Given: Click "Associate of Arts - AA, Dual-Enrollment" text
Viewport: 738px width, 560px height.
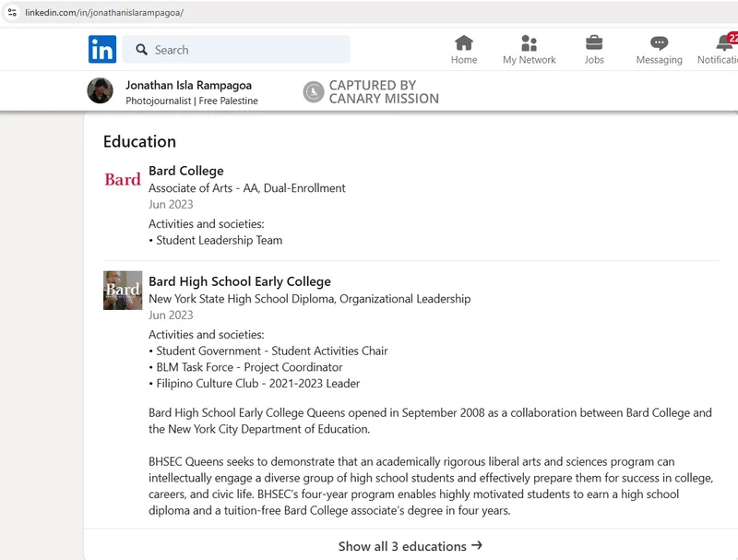Looking at the screenshot, I should [246, 188].
